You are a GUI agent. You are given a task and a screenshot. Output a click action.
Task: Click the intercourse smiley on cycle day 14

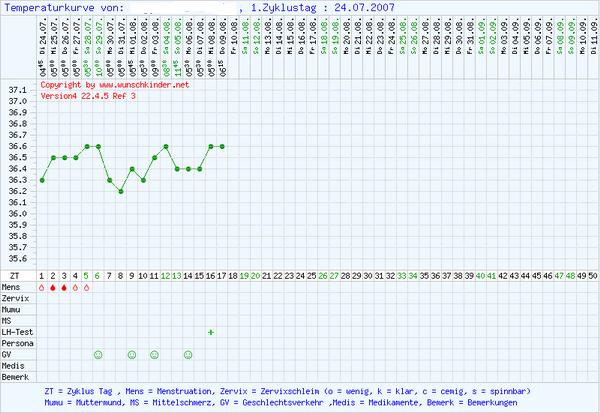pyautogui.click(x=188, y=355)
